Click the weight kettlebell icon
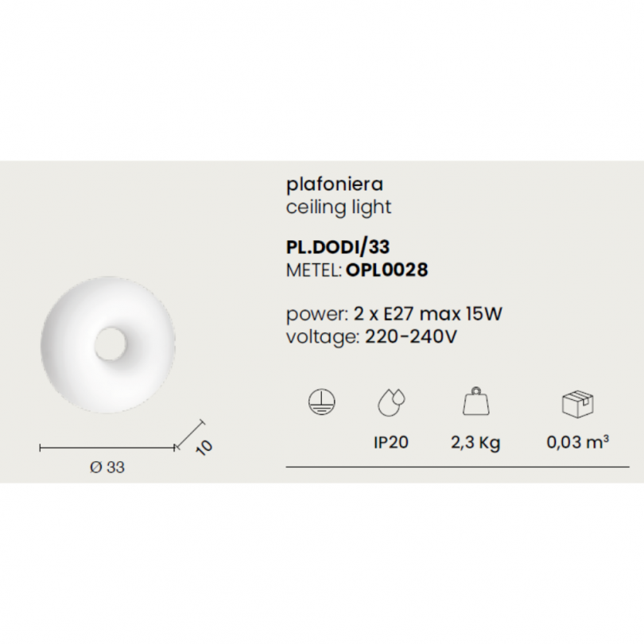This screenshot has width=644, height=644. (475, 401)
